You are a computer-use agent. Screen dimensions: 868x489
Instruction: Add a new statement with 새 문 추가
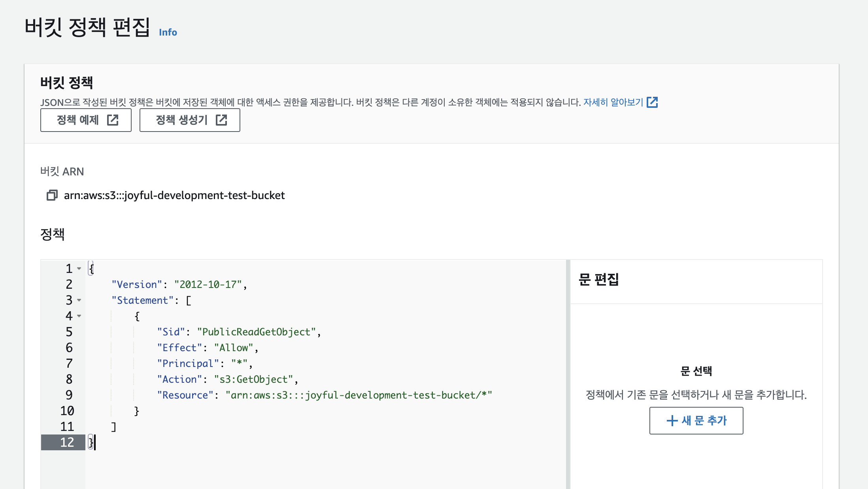pyautogui.click(x=696, y=421)
